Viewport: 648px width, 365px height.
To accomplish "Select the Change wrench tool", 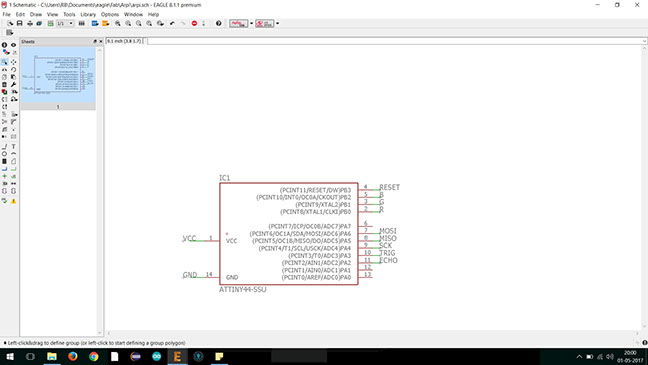I will 14,84.
